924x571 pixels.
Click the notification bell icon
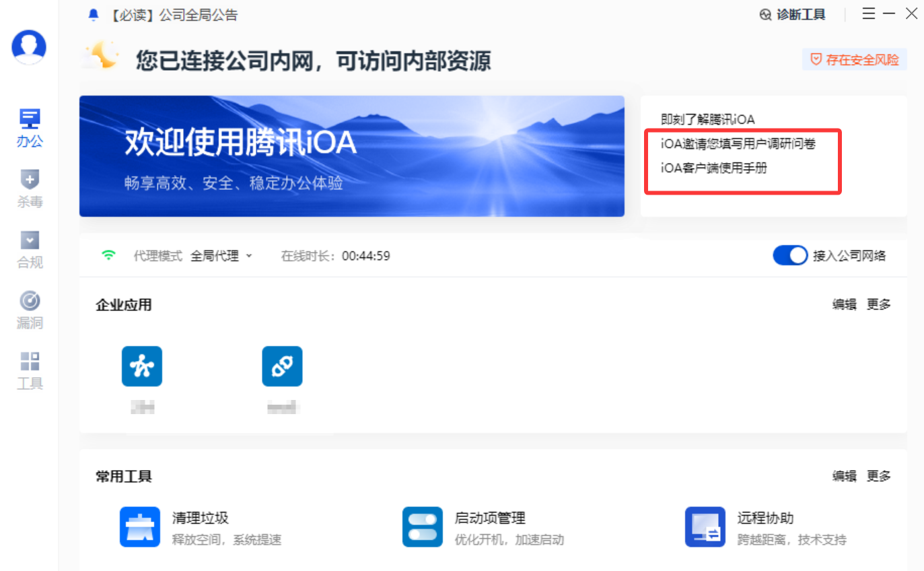point(94,15)
